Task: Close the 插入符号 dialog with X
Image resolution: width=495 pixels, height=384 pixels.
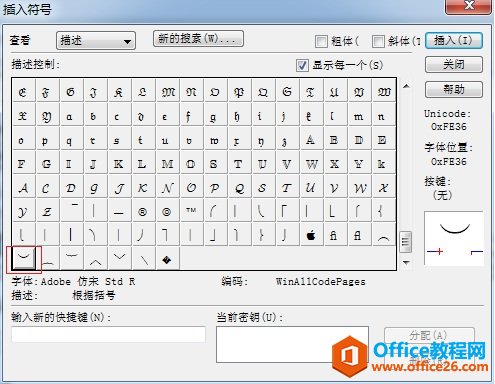Action: [469, 6]
